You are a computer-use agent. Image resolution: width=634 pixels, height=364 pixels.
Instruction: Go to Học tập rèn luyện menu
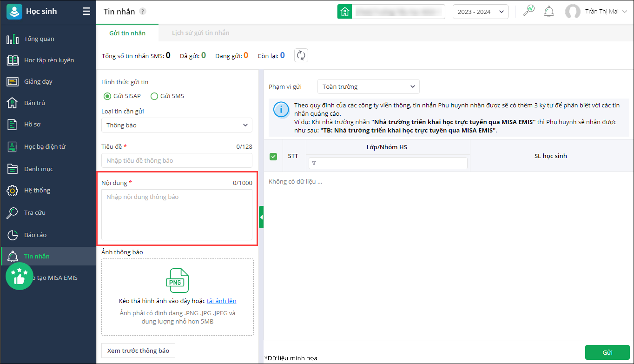coord(49,60)
